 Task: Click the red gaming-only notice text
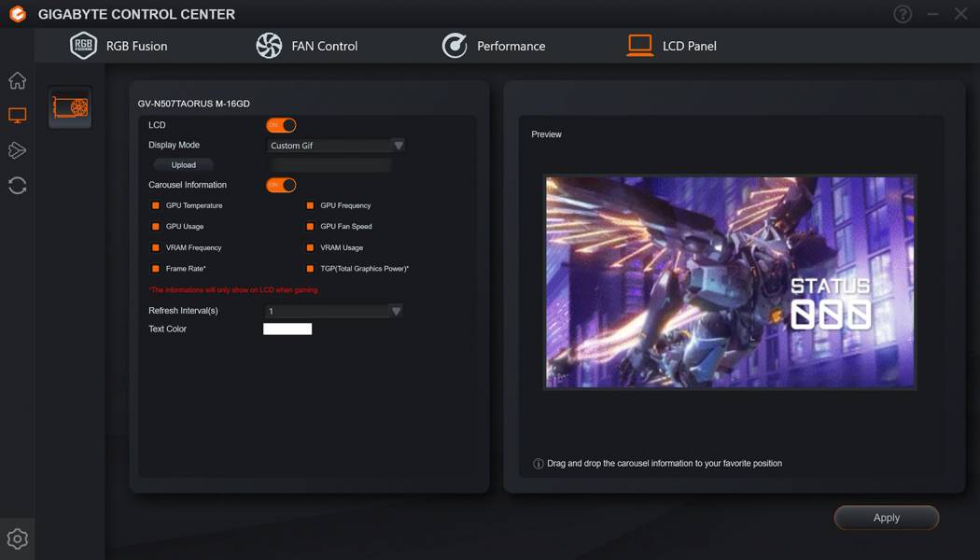pyautogui.click(x=233, y=290)
